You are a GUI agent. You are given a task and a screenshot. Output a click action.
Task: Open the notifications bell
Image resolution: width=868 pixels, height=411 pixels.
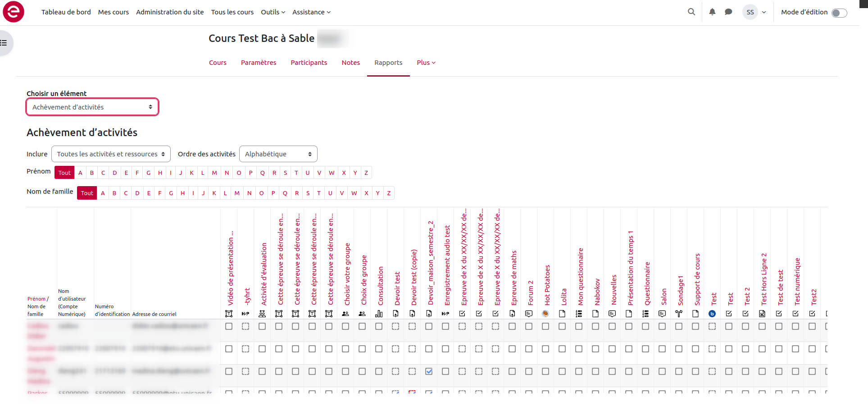712,12
